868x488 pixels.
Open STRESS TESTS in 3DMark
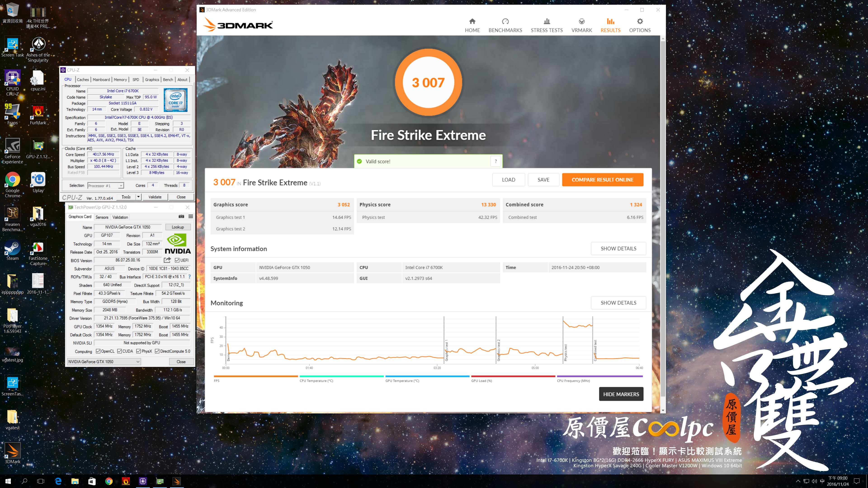[x=547, y=25]
